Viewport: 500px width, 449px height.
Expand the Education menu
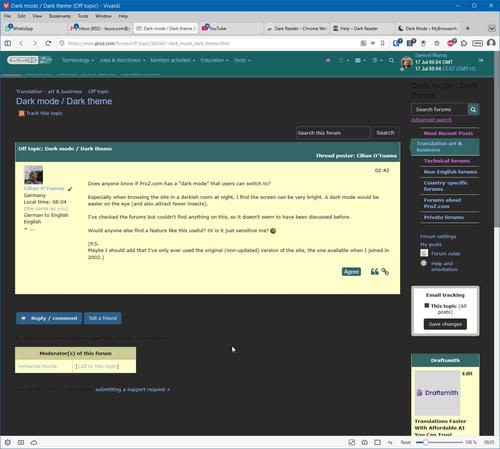point(214,60)
